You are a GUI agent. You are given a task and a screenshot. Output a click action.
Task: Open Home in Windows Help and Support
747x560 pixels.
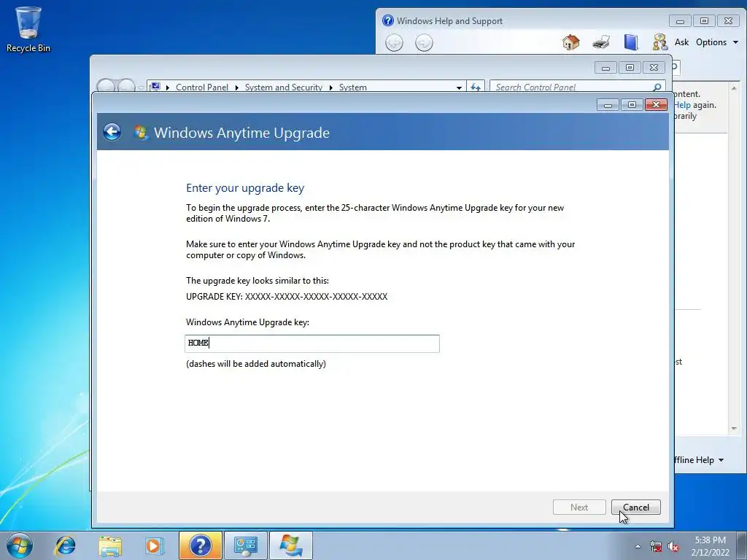(570, 42)
